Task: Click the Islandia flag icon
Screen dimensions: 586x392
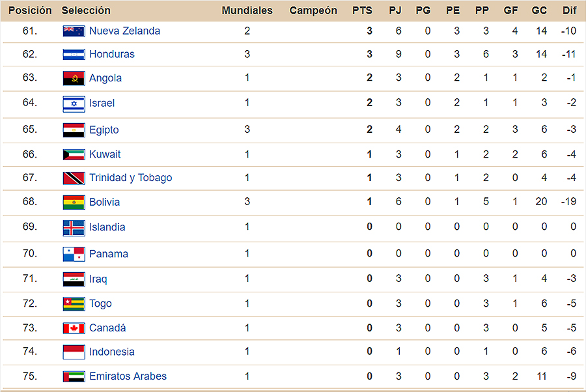Action: 74,228
